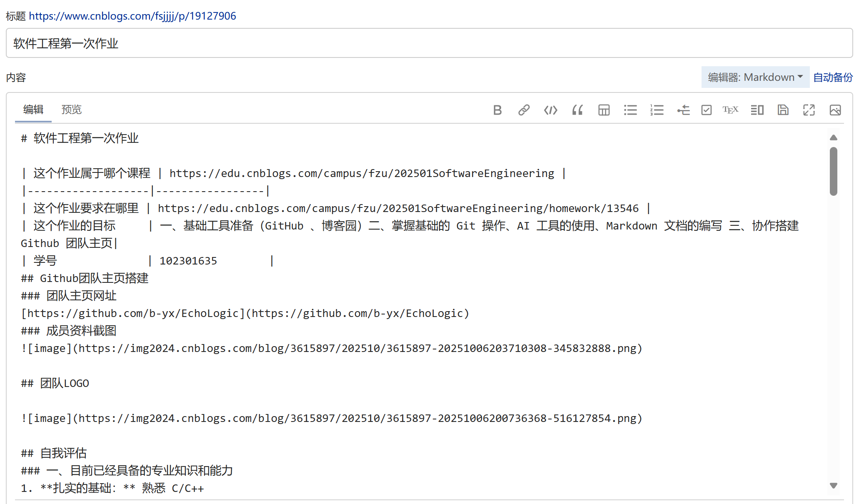
Task: Switch to the 预览 preview tab
Action: 71,110
